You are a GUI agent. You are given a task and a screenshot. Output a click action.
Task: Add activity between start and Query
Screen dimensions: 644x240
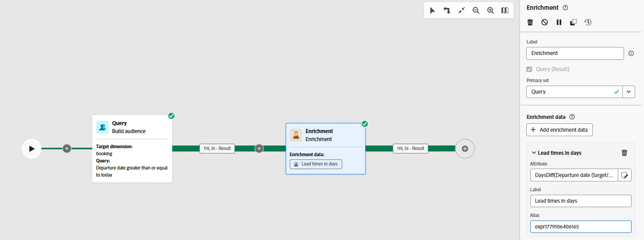67,149
